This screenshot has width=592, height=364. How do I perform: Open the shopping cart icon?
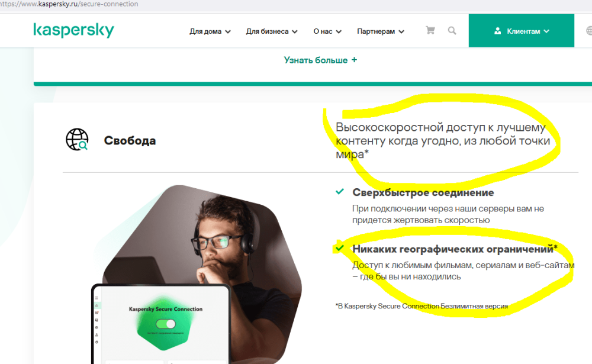(430, 31)
